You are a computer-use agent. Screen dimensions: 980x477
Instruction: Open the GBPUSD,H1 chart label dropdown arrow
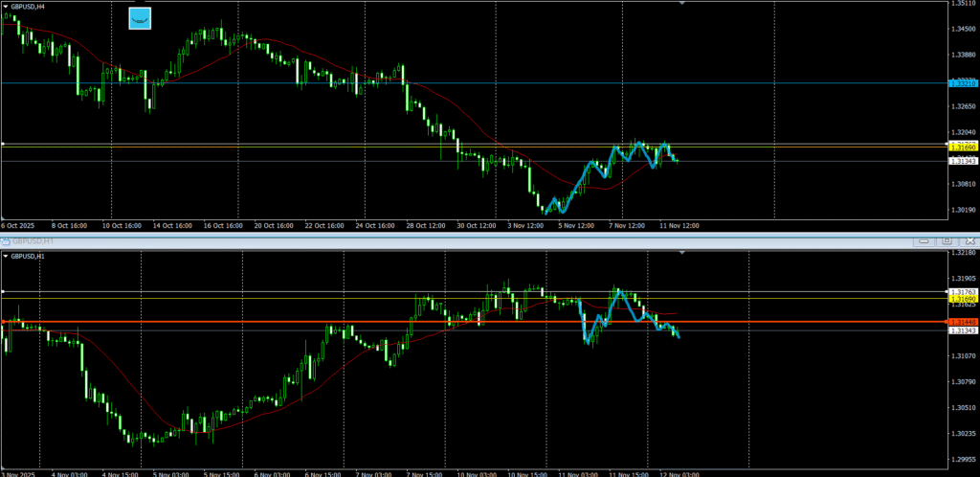(x=6, y=257)
